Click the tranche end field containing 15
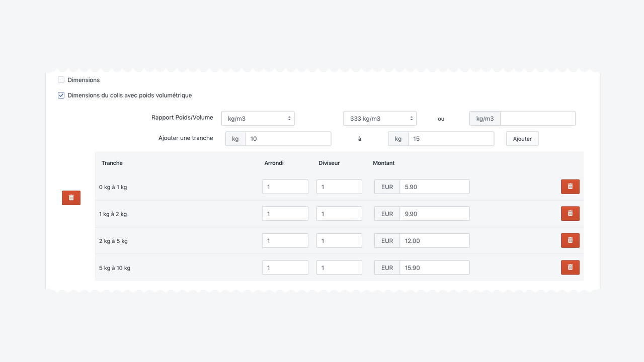The image size is (644, 362). [x=451, y=139]
